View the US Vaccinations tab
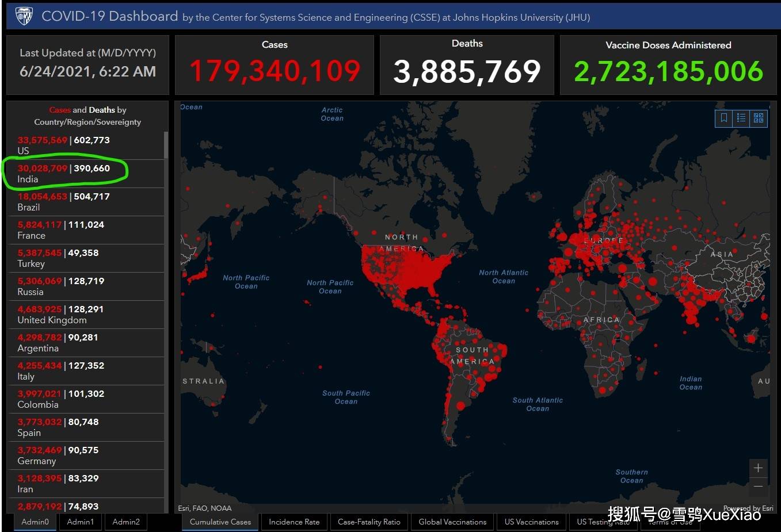This screenshot has width=781, height=532. coord(532,522)
